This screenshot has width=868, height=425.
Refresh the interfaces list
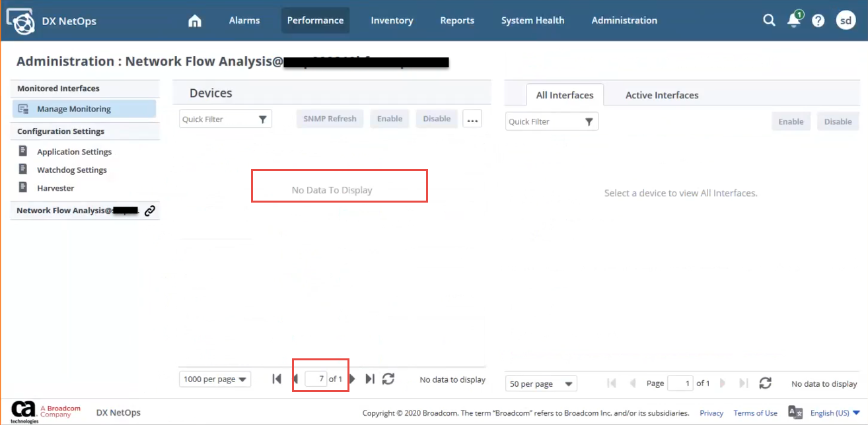coord(765,383)
